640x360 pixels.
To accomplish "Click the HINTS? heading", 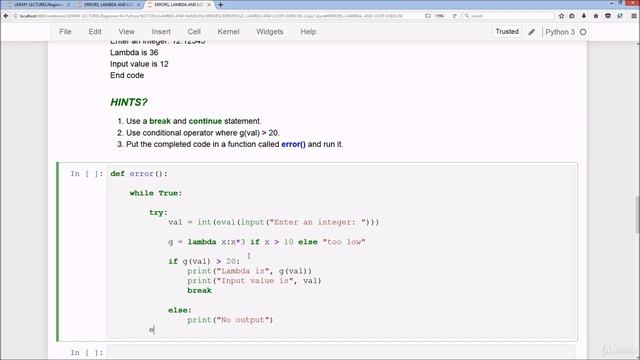I will (129, 102).
